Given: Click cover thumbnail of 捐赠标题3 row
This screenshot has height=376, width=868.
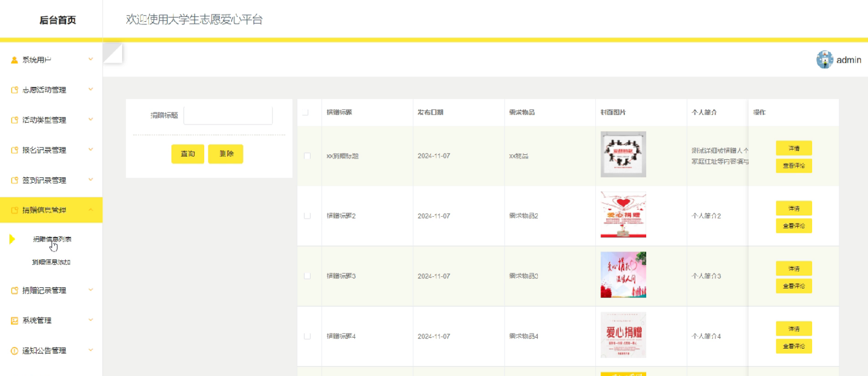Looking at the screenshot, I should (x=623, y=275).
